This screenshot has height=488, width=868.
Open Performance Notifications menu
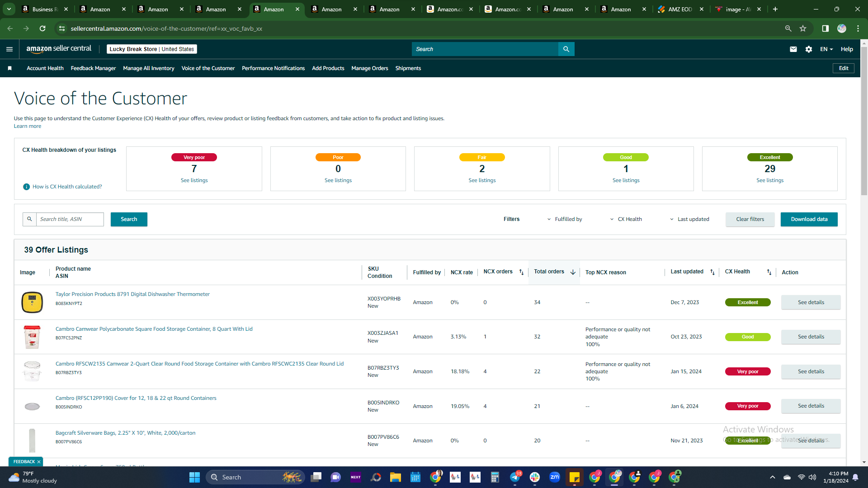273,68
